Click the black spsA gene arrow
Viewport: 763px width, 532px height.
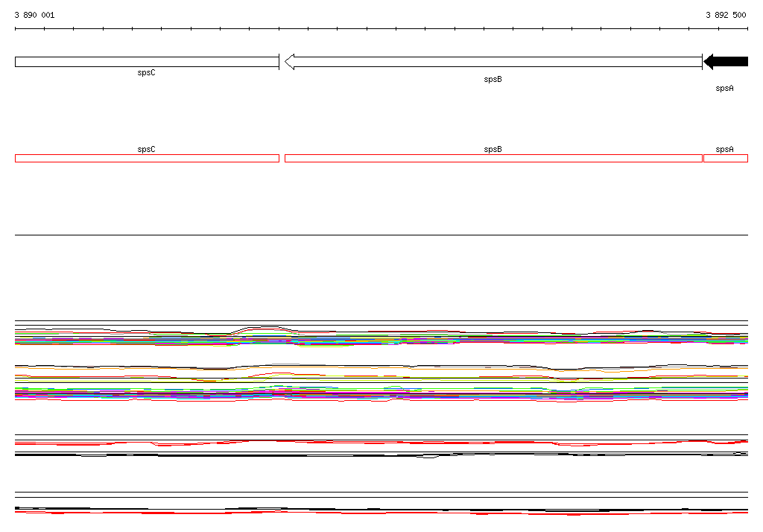[x=726, y=62]
